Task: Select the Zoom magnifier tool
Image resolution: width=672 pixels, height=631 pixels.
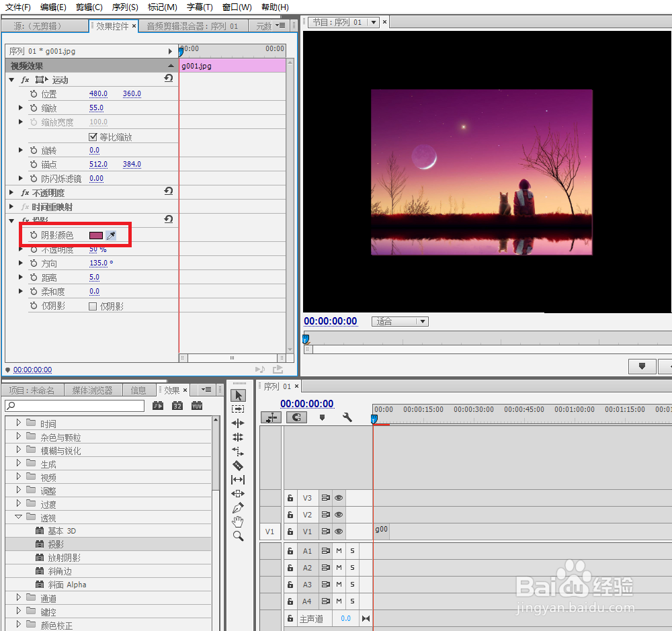Action: (239, 536)
